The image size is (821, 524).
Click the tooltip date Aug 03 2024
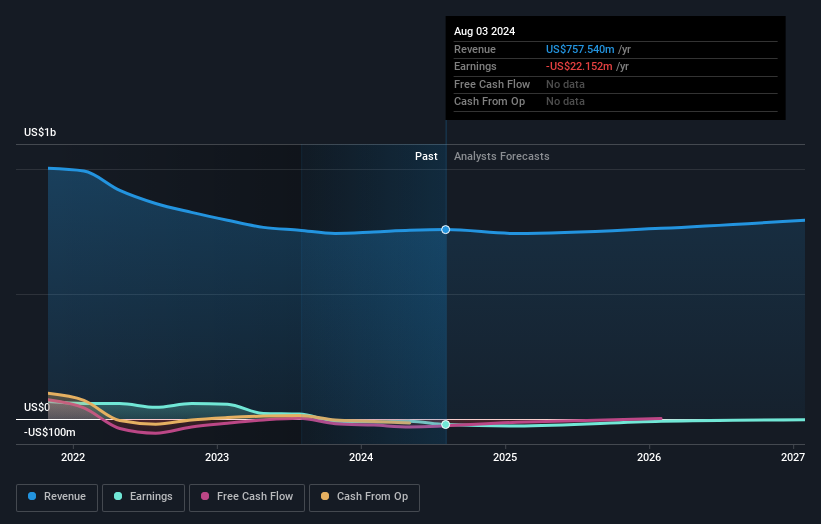[484, 31]
